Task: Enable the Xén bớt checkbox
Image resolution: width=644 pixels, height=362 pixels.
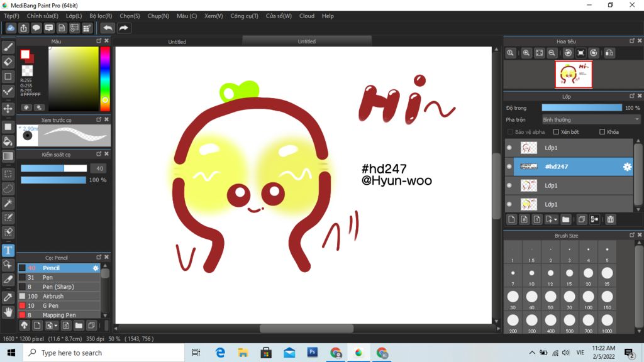Action: 556,132
